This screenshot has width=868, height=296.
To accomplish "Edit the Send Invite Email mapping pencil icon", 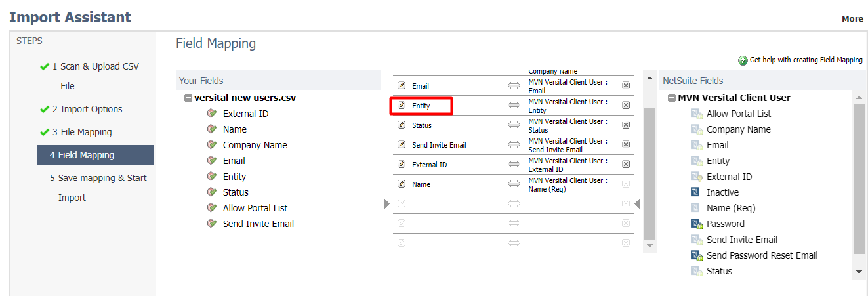I will (402, 145).
